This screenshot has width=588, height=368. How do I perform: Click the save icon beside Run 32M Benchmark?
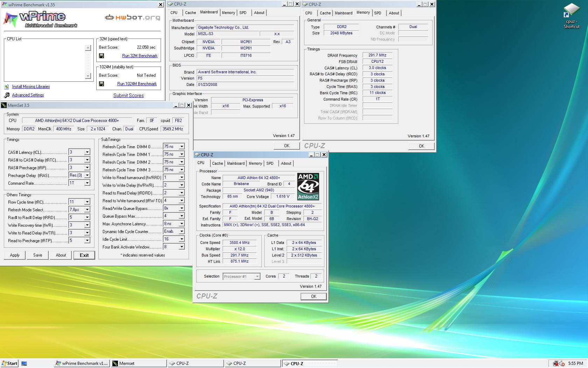coord(101,56)
